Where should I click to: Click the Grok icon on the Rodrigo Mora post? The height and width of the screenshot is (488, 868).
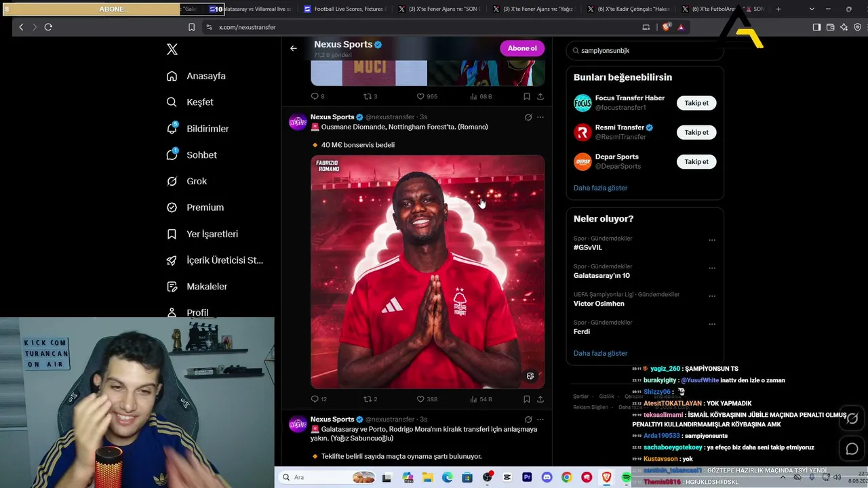pyautogui.click(x=528, y=420)
